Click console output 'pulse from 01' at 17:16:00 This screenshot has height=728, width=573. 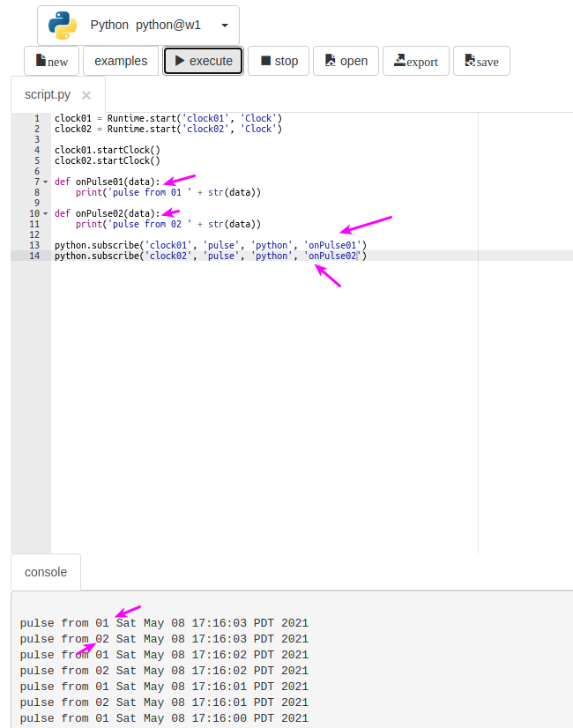pos(164,717)
